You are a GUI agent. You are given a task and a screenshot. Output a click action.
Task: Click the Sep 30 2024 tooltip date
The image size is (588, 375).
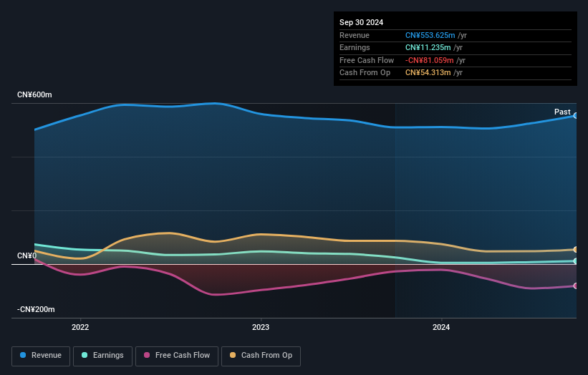[361, 22]
